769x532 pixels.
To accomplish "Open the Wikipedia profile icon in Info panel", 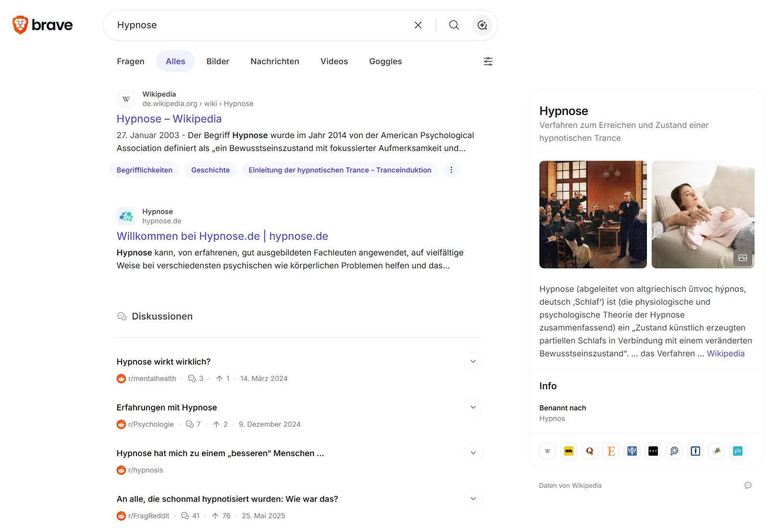I will (x=547, y=451).
